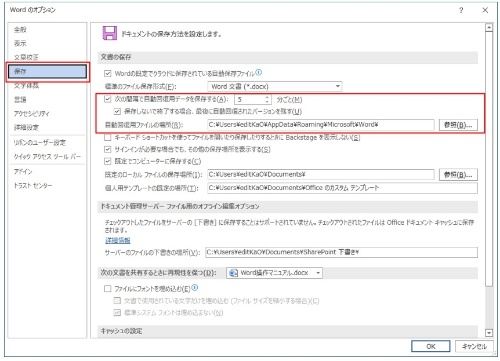Image resolution: width=500 pixels, height=361 pixels.
Task: Click auto-recovery file location field
Action: [321, 125]
